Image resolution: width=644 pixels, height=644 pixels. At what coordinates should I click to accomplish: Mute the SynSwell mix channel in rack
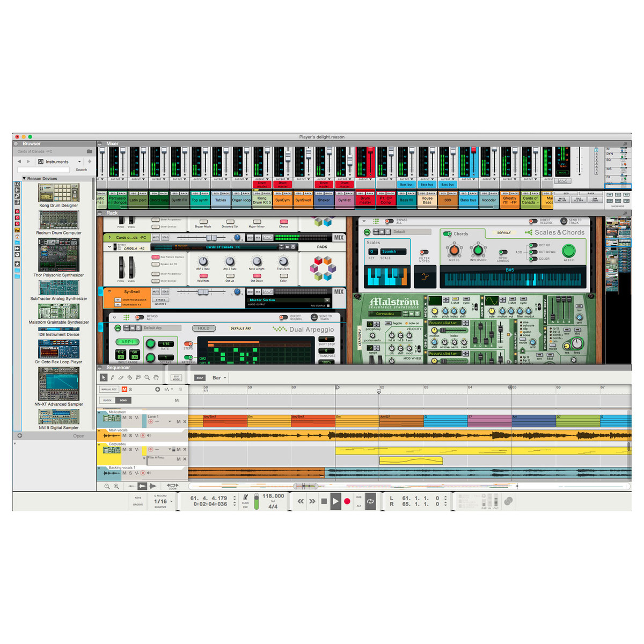156,292
